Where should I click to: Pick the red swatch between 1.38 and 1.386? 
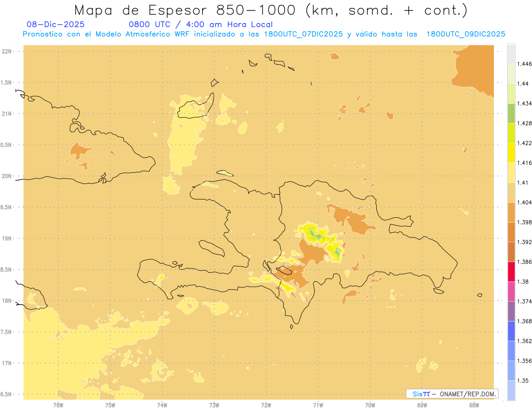tap(511, 271)
